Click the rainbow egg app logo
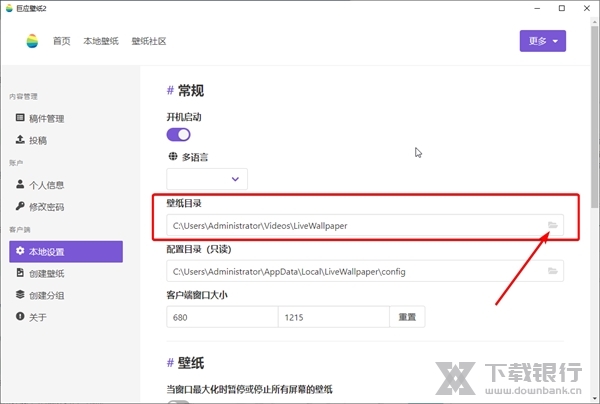Image resolution: width=600 pixels, height=404 pixels. (x=32, y=41)
